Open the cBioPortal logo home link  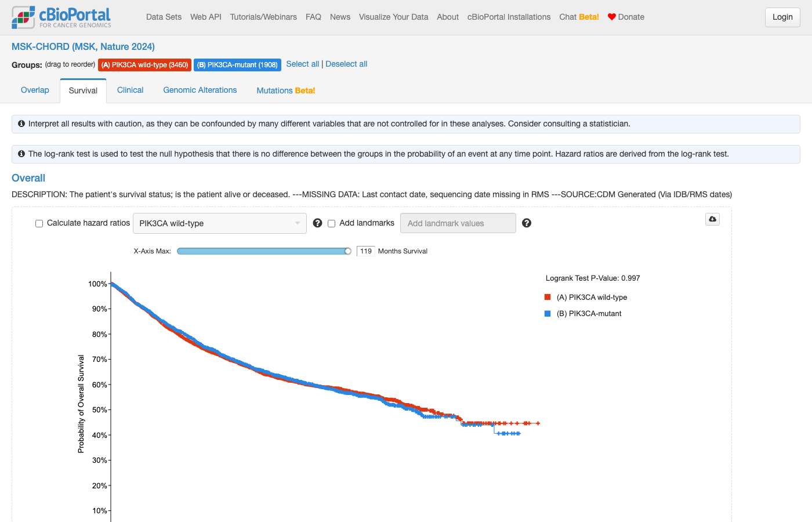61,17
